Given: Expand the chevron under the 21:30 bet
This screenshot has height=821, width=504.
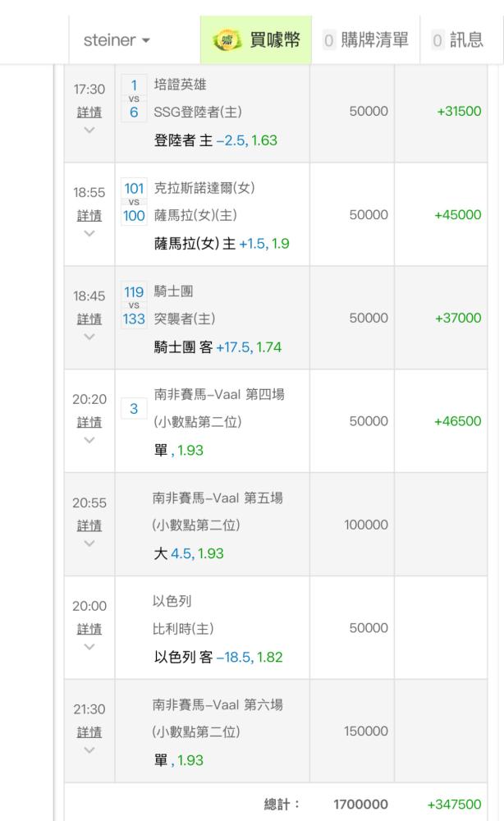Looking at the screenshot, I should [x=89, y=750].
